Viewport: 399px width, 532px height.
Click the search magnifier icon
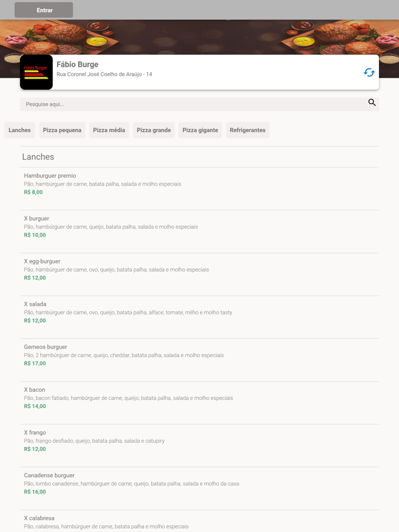pyautogui.click(x=372, y=103)
